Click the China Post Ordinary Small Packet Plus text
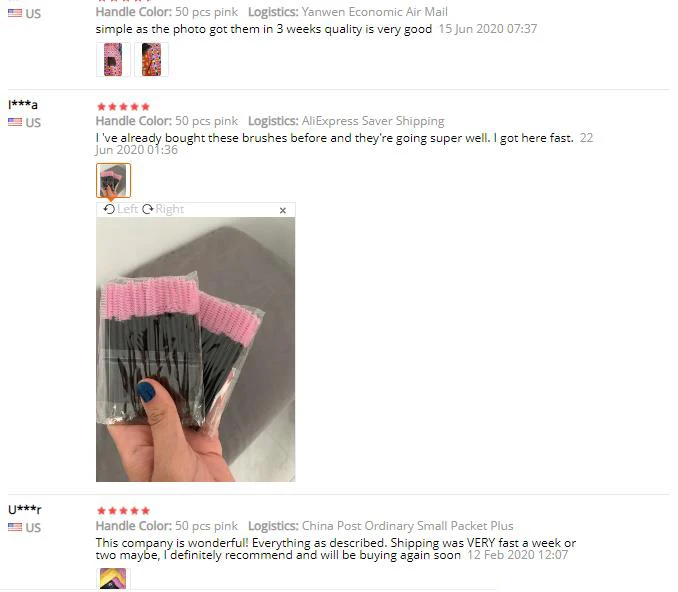Screen dimensions: 678x592 pyautogui.click(x=407, y=526)
